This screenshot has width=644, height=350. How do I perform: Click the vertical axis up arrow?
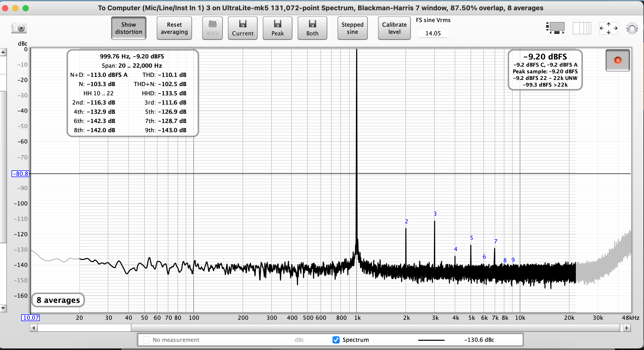click(x=3, y=52)
